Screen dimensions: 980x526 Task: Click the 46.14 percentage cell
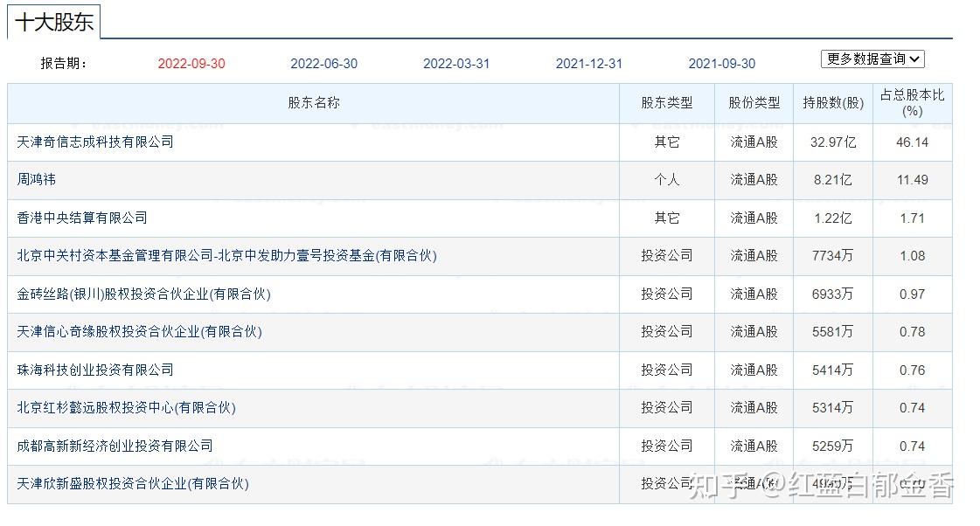913,142
